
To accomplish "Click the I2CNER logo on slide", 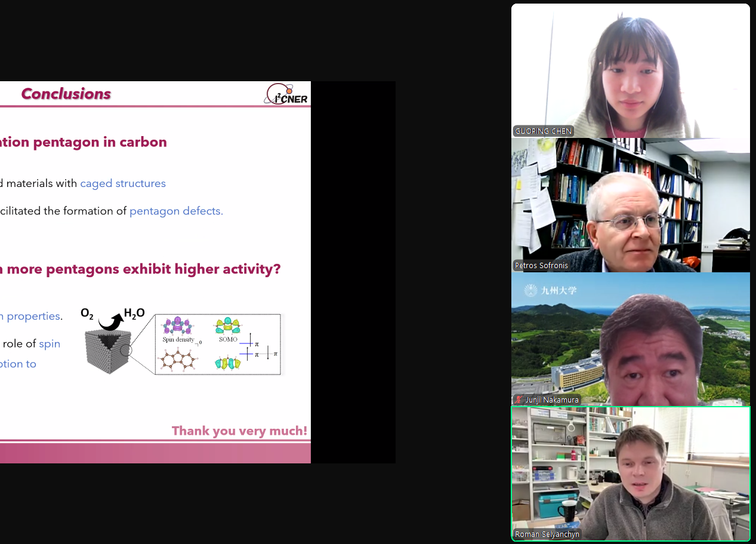I will (x=286, y=94).
